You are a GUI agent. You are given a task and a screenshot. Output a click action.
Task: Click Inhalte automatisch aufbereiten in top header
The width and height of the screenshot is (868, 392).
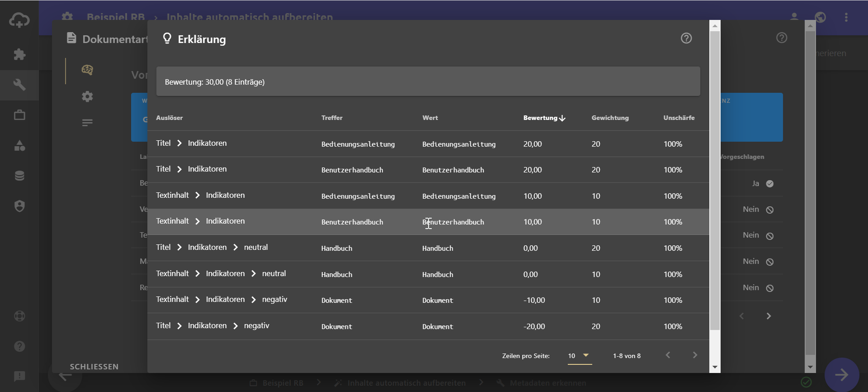pyautogui.click(x=250, y=17)
